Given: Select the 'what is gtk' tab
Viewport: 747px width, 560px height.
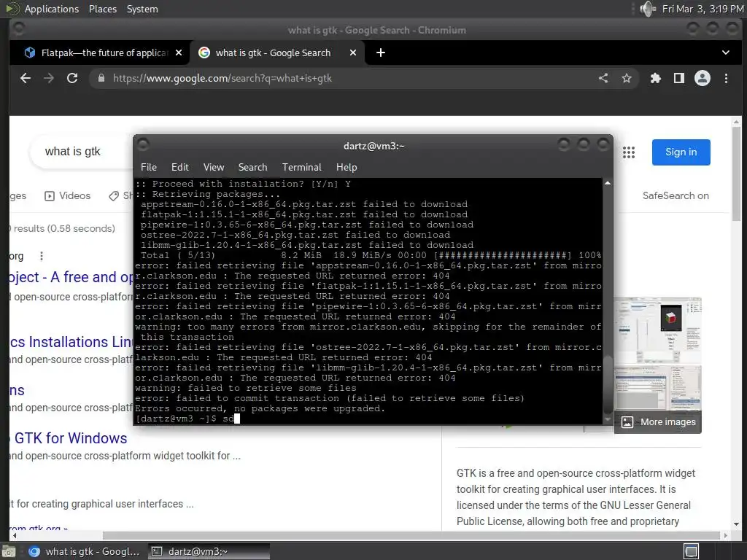Looking at the screenshot, I should [x=278, y=52].
